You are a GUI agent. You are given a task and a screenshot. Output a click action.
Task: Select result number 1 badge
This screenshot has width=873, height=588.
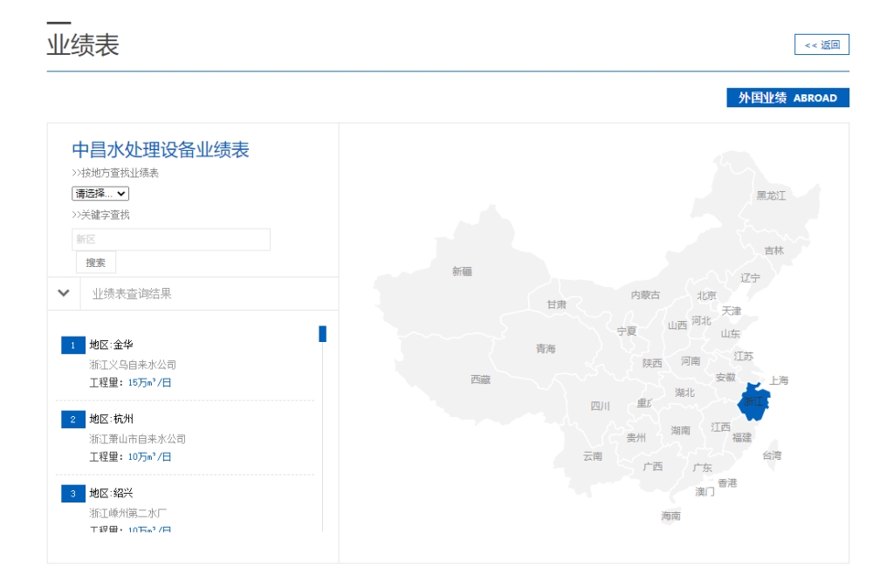(x=73, y=345)
